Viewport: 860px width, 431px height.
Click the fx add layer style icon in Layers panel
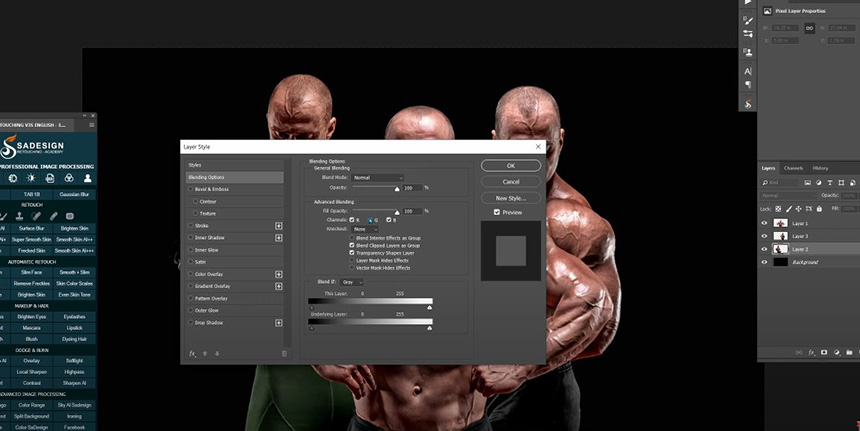click(811, 353)
